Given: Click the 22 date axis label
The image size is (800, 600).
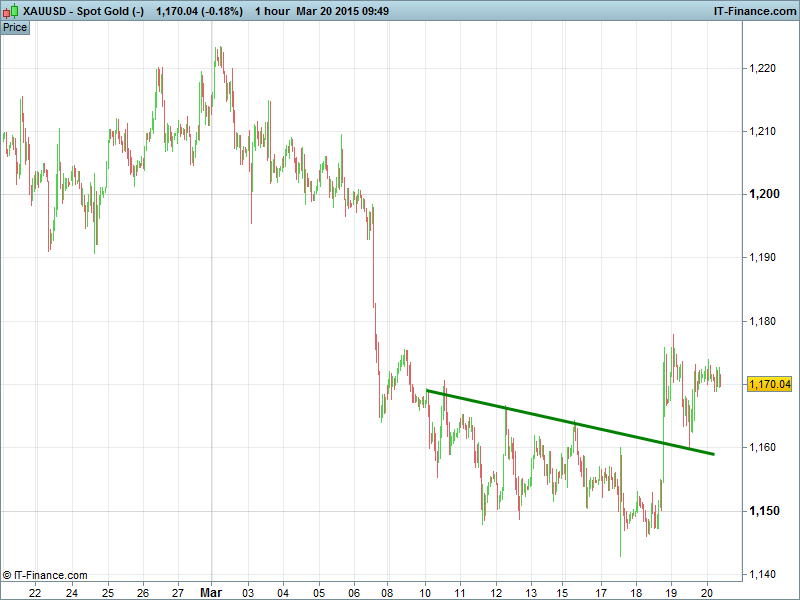Looking at the screenshot, I should pos(35,592).
